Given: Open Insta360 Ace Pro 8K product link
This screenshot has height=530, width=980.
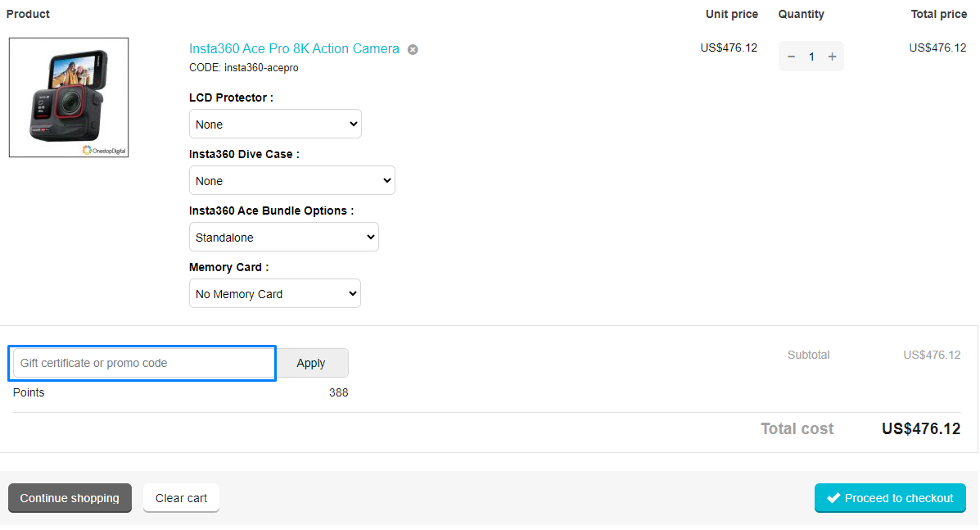Looking at the screenshot, I should [x=294, y=49].
